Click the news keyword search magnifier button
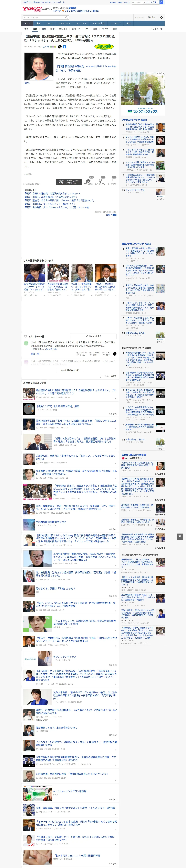Viewport: 186px width, 868px height. (x=66, y=18)
